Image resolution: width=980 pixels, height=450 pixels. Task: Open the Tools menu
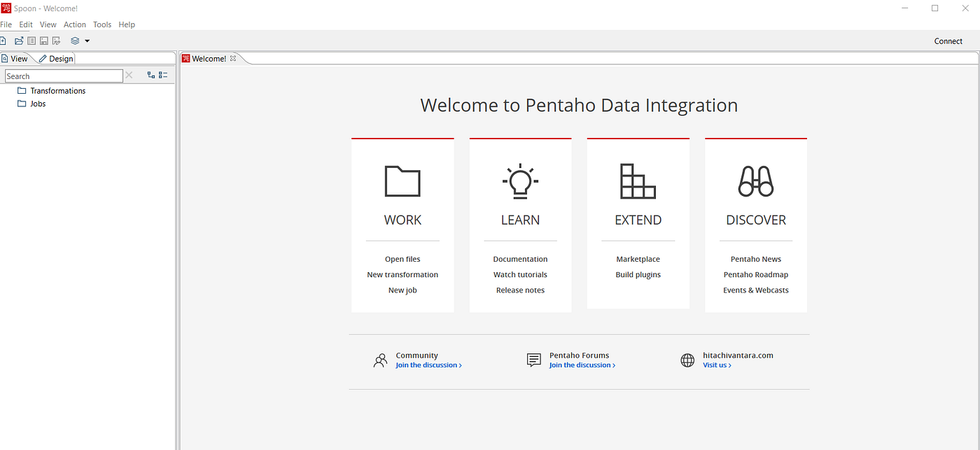coord(102,24)
